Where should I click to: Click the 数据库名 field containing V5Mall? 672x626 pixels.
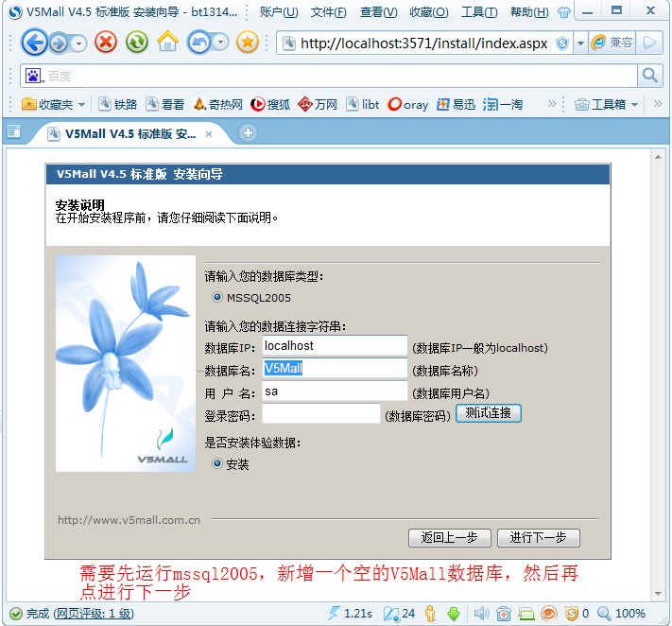[335, 368]
